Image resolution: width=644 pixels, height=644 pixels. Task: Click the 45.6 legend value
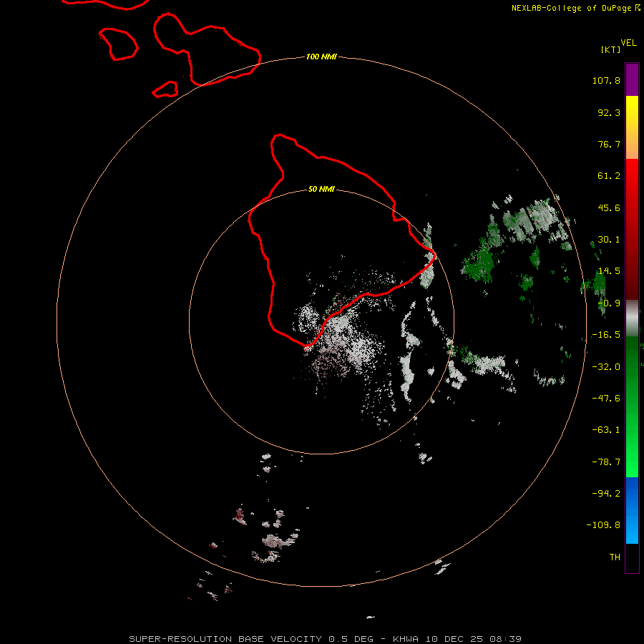coord(609,208)
